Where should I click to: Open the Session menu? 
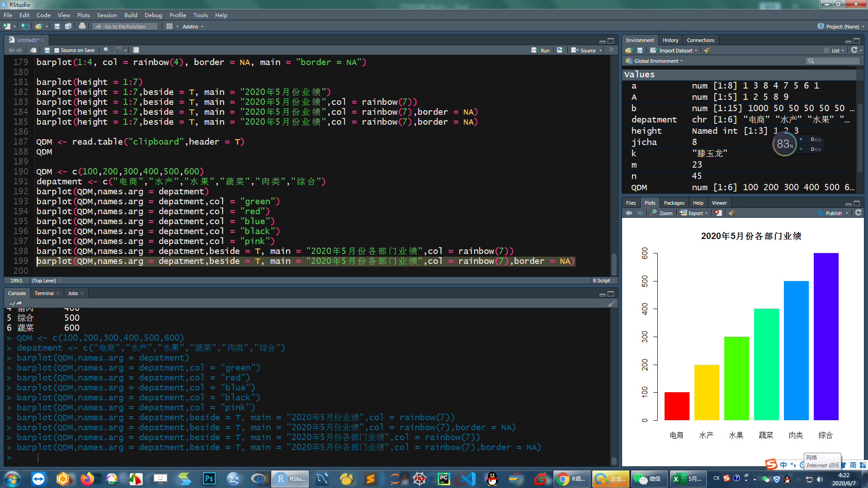107,15
